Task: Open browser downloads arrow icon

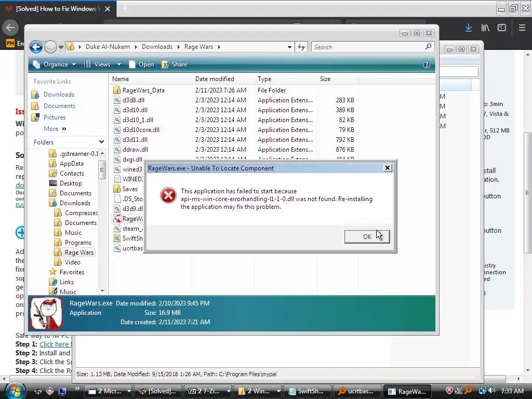Action: pos(469,28)
